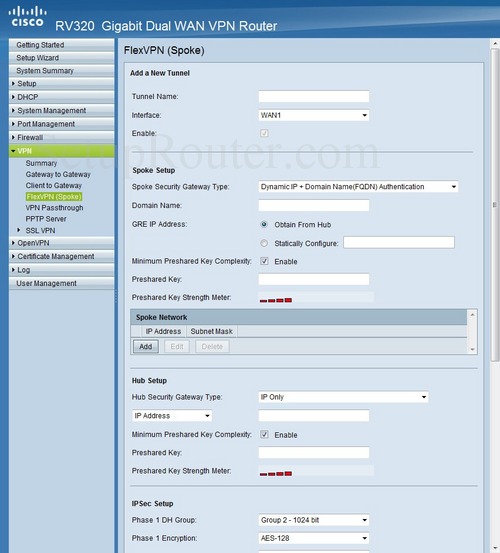Viewport: 500px width, 553px height.
Task: Open the Spoke Security Gateway Type dropdown
Action: pyautogui.click(x=358, y=187)
